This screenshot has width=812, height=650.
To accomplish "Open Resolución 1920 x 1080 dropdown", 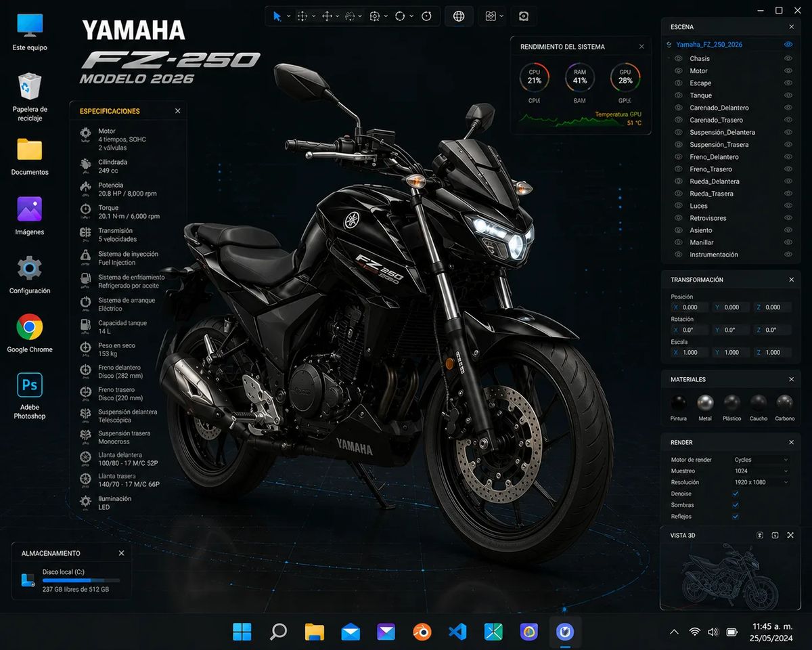I will point(761,482).
